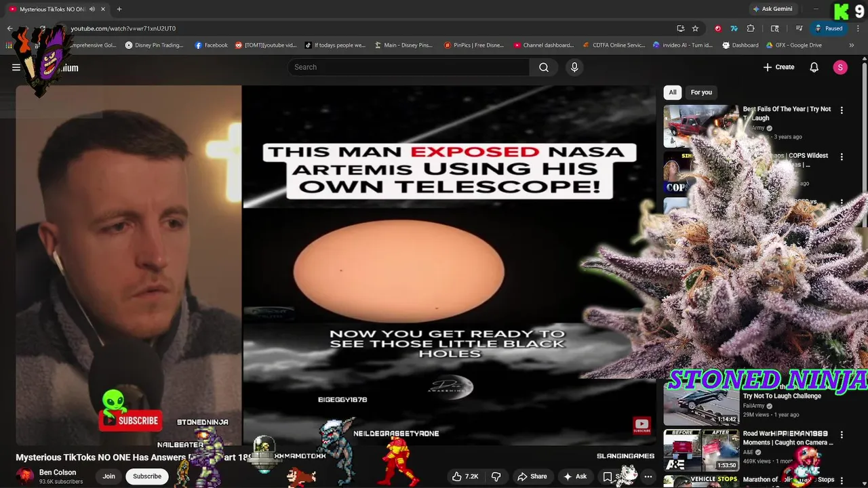Open the notifications bell
868x488 pixels.
(x=814, y=67)
